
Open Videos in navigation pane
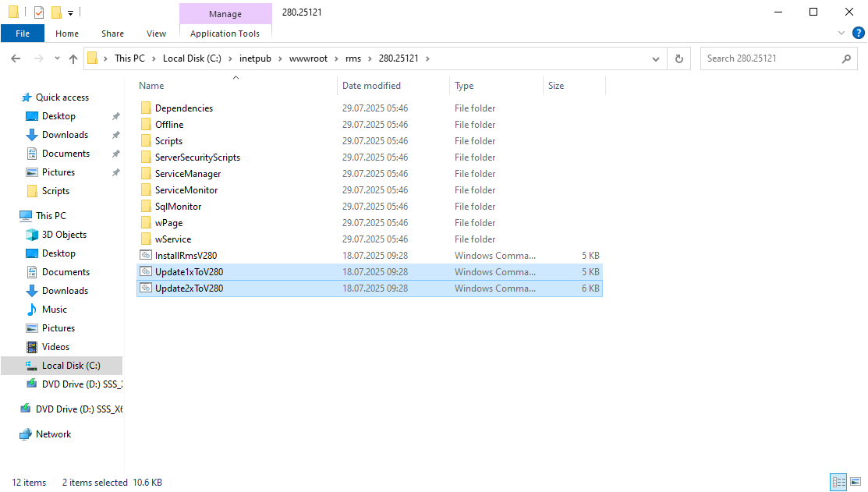click(x=55, y=347)
